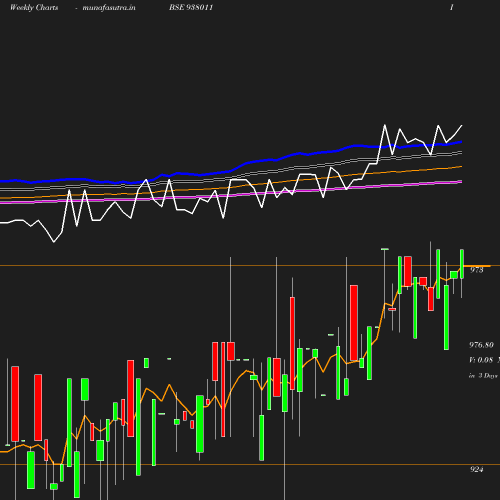Click the 'Weekly Charts' title text
This screenshot has width=500, height=500.
(34, 8)
